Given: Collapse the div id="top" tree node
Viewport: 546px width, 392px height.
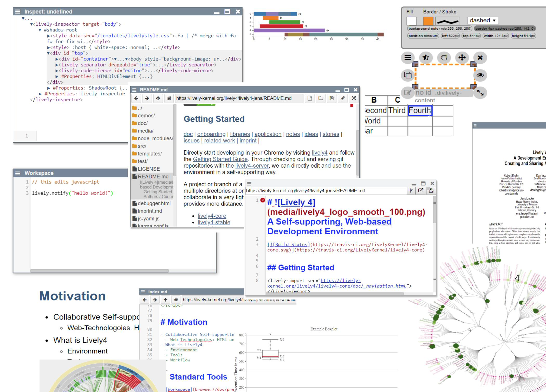Looking at the screenshot, I should point(48,53).
